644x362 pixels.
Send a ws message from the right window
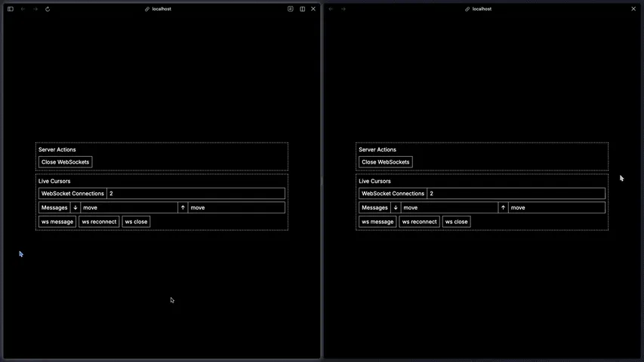377,222
